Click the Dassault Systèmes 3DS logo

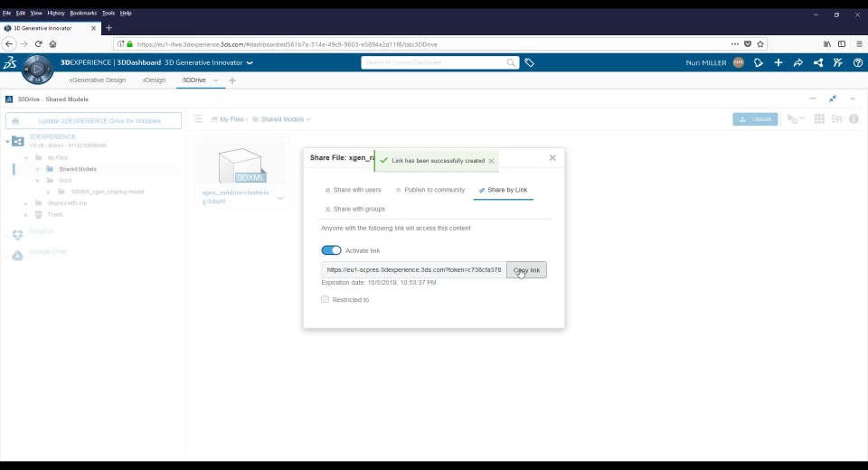click(x=10, y=62)
